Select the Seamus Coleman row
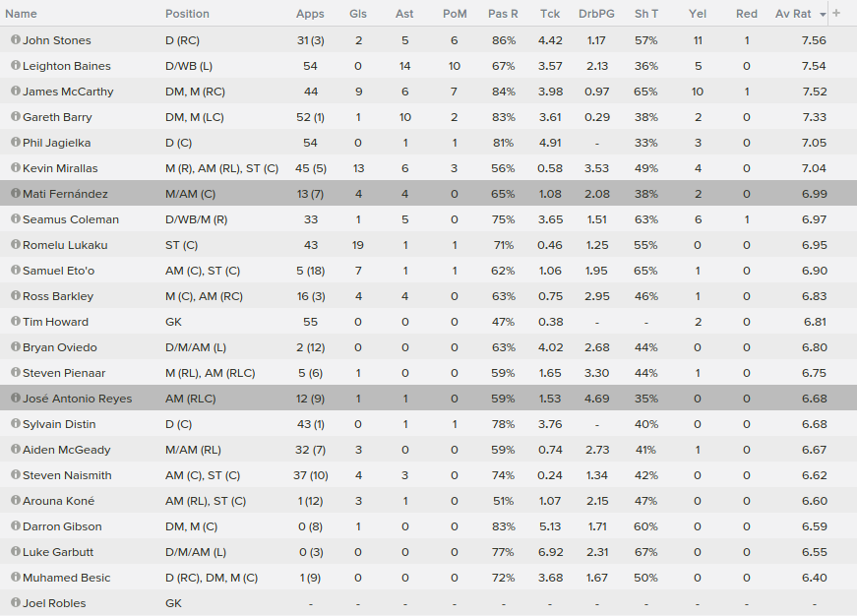857x616 pixels. (429, 219)
